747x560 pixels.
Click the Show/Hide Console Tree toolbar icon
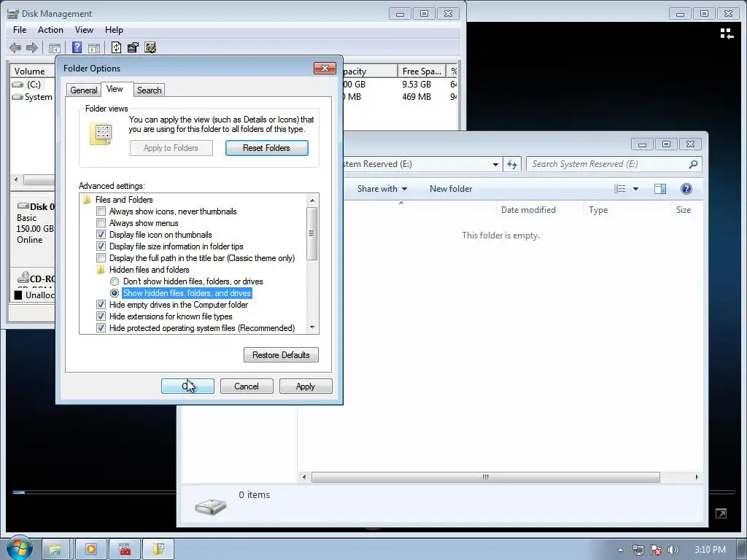point(55,47)
